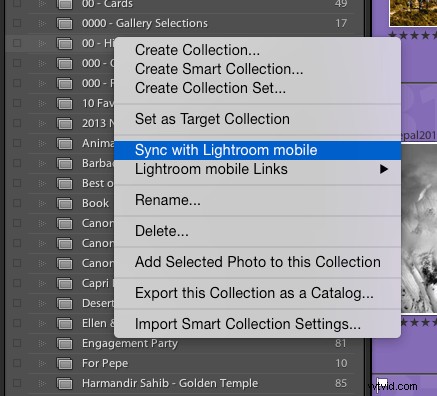Click the 0000 - Gallery Selections collection icon
The width and height of the screenshot is (437, 396).
click(x=64, y=24)
